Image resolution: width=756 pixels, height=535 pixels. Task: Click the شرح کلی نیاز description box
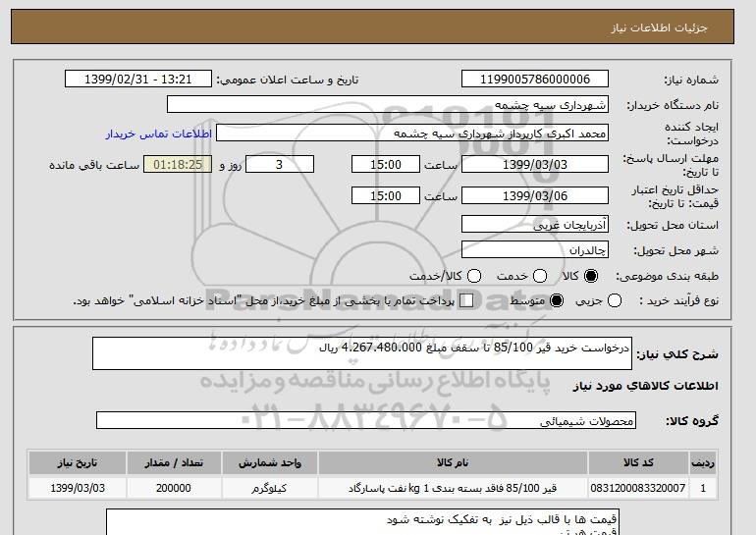(x=362, y=353)
